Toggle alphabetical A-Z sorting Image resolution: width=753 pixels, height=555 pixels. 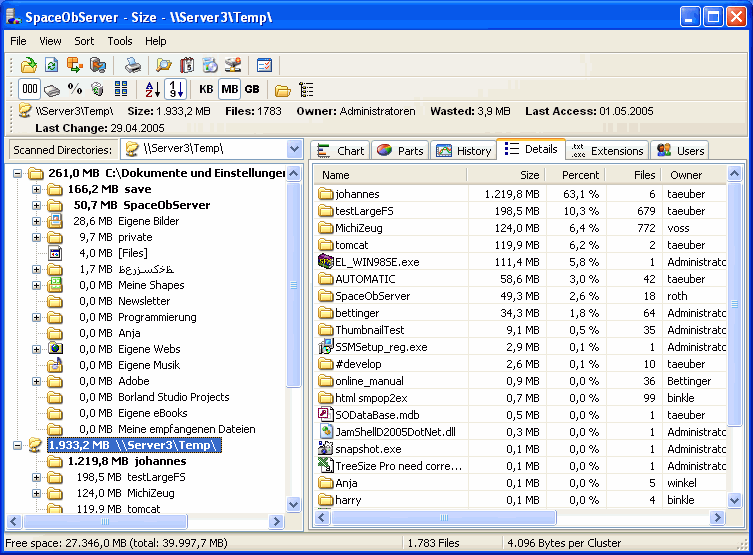[x=153, y=89]
